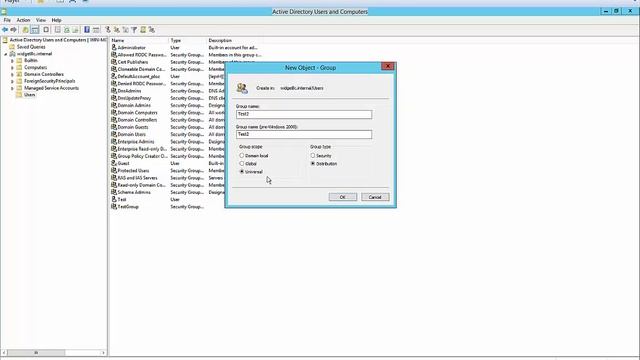Screen dimensions: 640x360
Task: Click the Administrator user icon in the list
Action: (114, 48)
